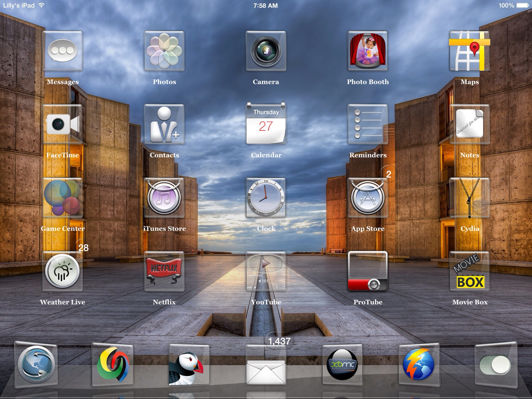Open Weather Live app

point(62,271)
